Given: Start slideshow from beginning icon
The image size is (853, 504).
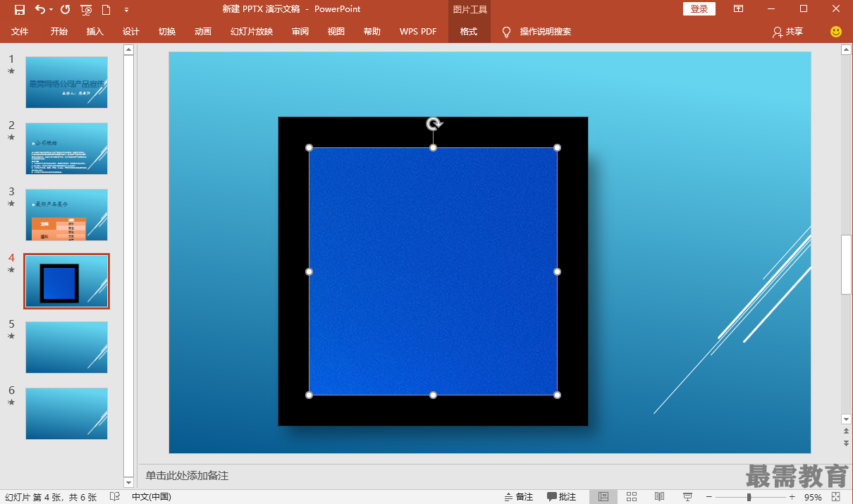Looking at the screenshot, I should (86, 9).
